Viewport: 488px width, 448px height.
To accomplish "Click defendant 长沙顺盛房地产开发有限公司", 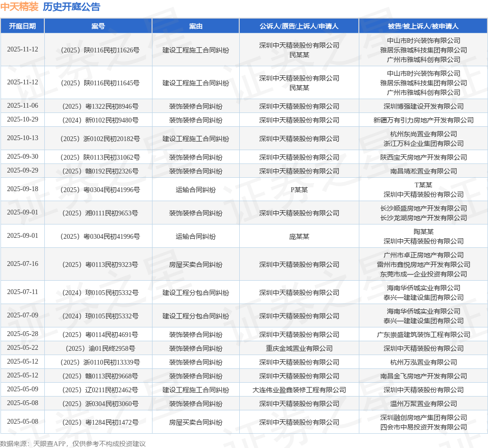I will click(423, 209).
